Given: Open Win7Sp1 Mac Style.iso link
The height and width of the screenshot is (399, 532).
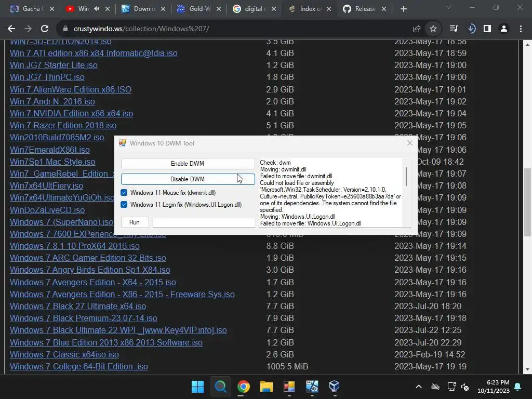Looking at the screenshot, I should (52, 162).
